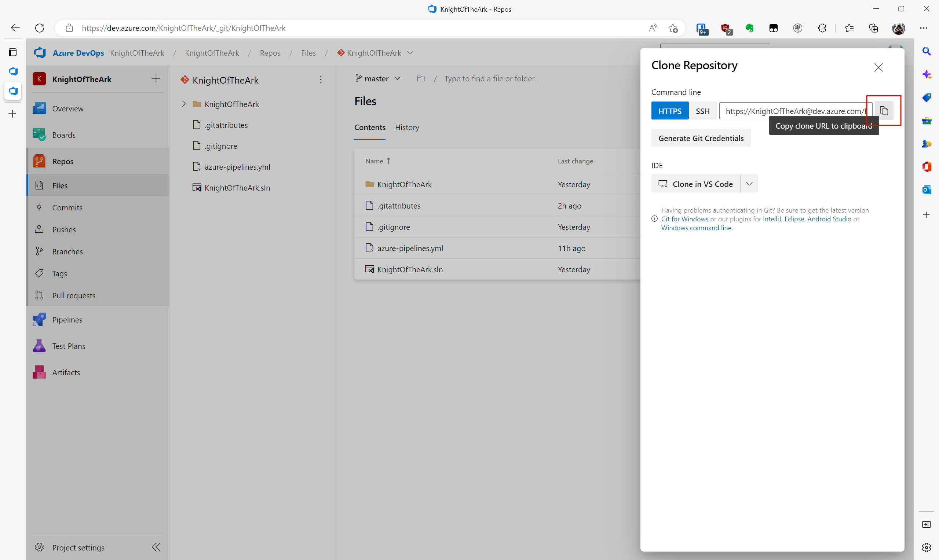Open master branch dropdown
This screenshot has width=939, height=560.
click(x=377, y=78)
